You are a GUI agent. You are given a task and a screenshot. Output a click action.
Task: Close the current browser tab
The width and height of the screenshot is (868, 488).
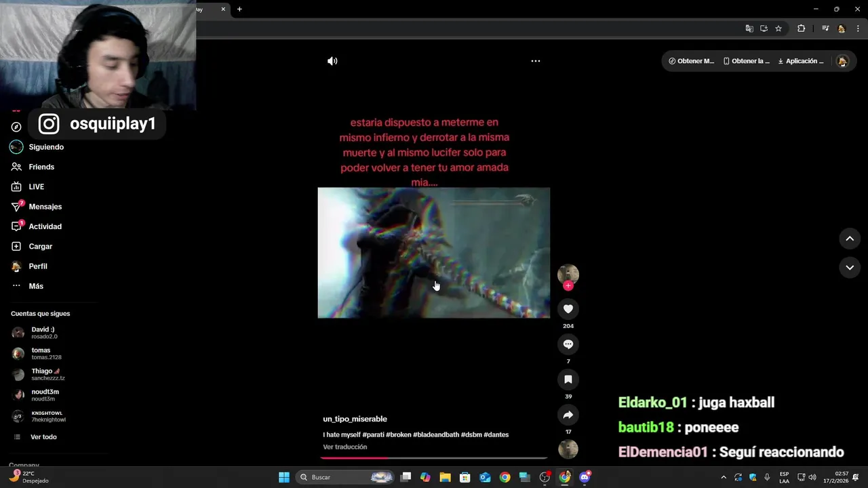tap(223, 9)
